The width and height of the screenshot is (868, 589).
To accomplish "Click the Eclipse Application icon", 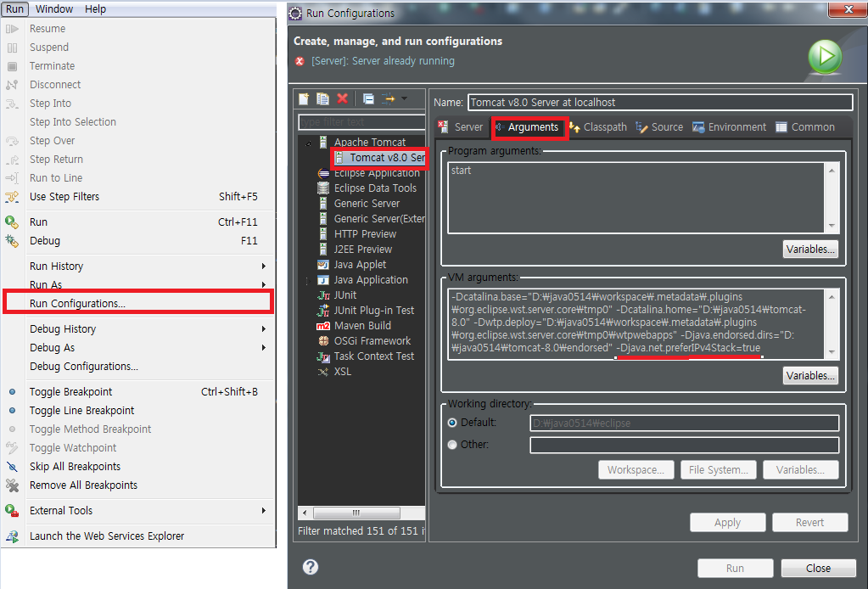I will (323, 173).
